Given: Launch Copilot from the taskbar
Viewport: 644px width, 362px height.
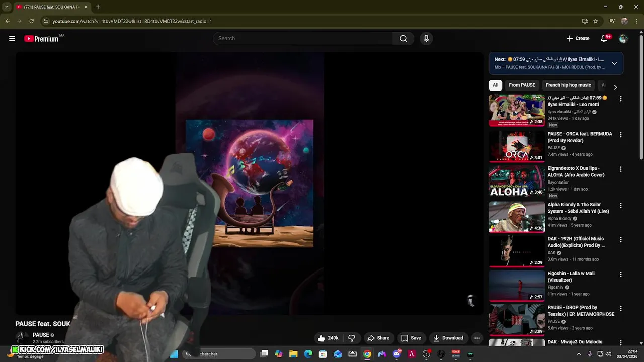Looking at the screenshot, I should point(279,354).
